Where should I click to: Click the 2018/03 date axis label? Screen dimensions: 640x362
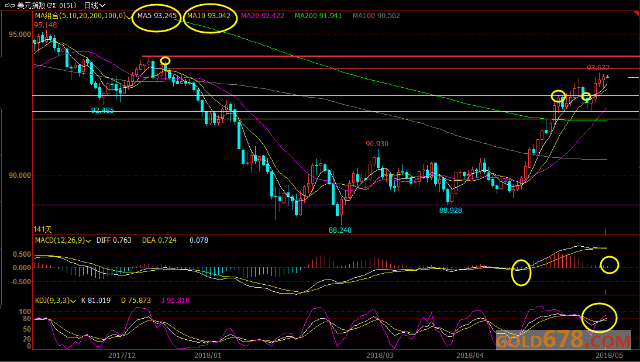click(380, 355)
